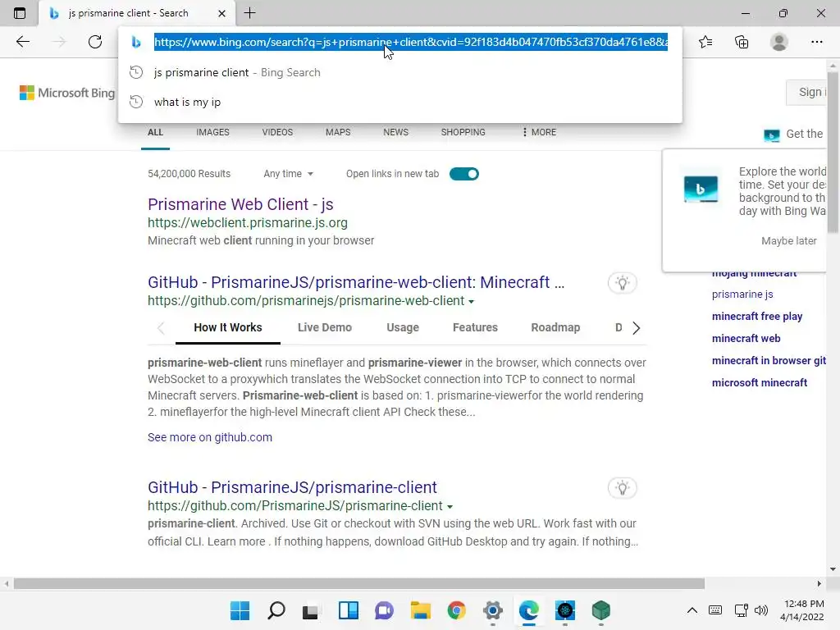Screen dimensions: 840x630
Task: Expand dropdown arrow next to prismarine-client URL
Action: [x=450, y=507]
